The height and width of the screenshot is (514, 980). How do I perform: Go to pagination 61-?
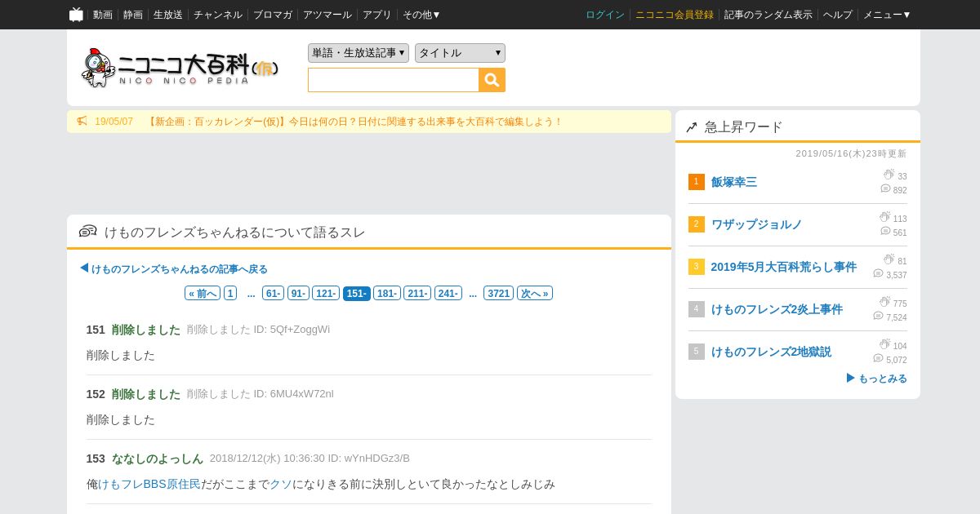[x=273, y=294]
